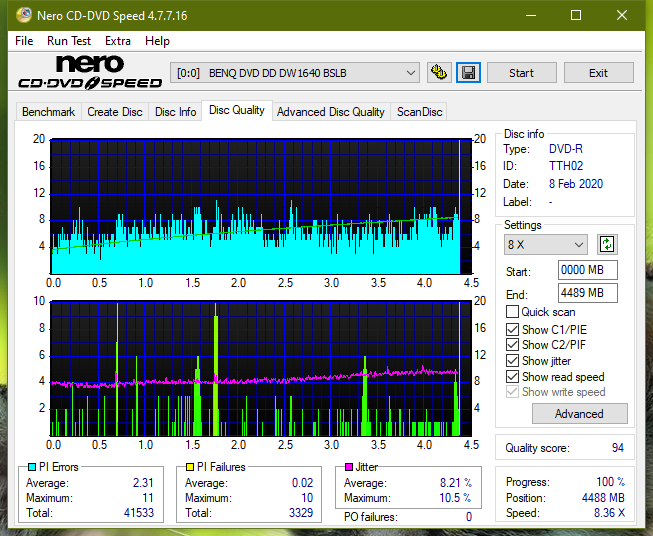Maximize the Nero window
The image size is (653, 536).
click(x=576, y=15)
